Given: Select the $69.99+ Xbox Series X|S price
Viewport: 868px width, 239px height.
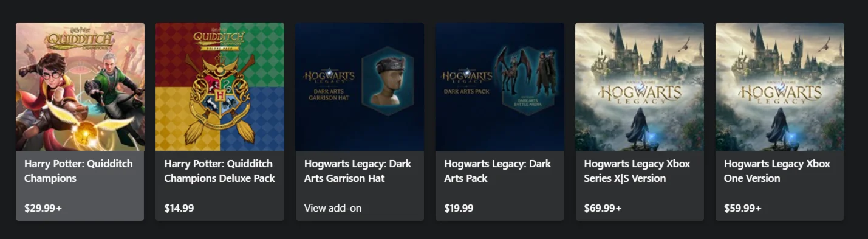Looking at the screenshot, I should [603, 208].
